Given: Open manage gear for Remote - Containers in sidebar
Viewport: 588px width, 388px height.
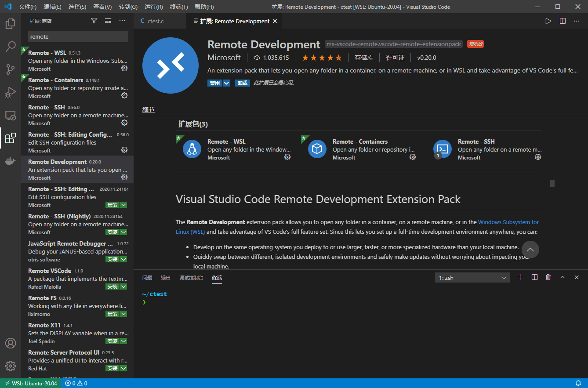Looking at the screenshot, I should 124,95.
